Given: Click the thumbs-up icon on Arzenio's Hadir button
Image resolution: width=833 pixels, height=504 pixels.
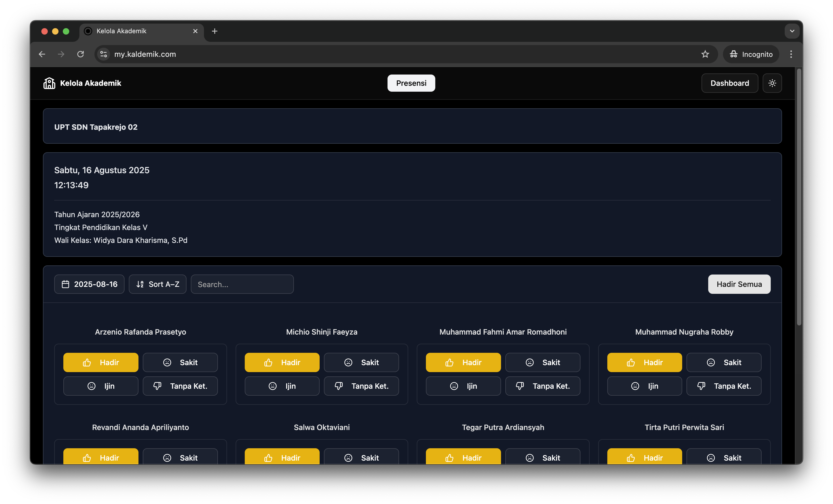Looking at the screenshot, I should (87, 362).
